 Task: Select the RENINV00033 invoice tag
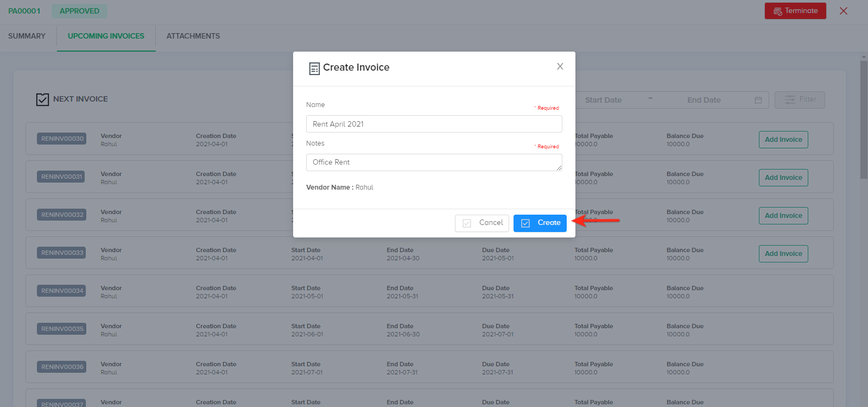pos(62,253)
